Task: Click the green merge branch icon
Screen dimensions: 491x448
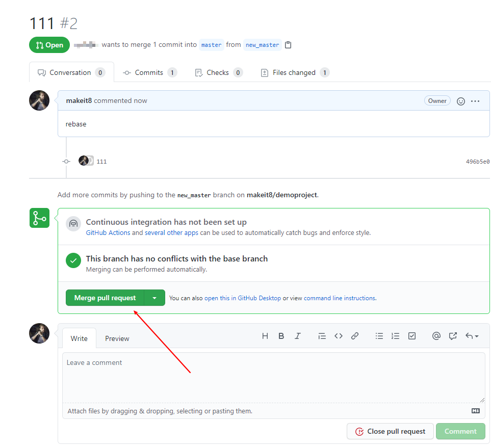Action: [39, 218]
